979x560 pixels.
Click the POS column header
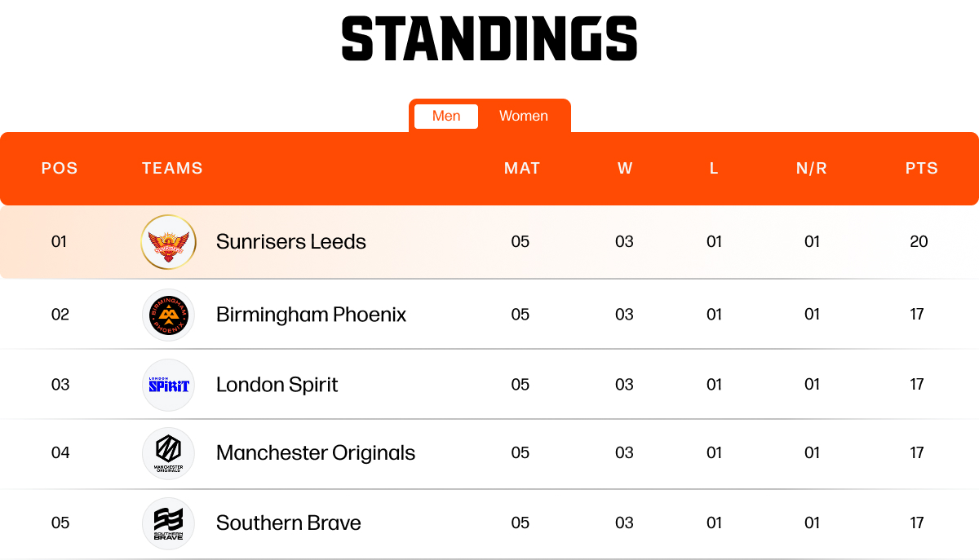[x=60, y=169]
